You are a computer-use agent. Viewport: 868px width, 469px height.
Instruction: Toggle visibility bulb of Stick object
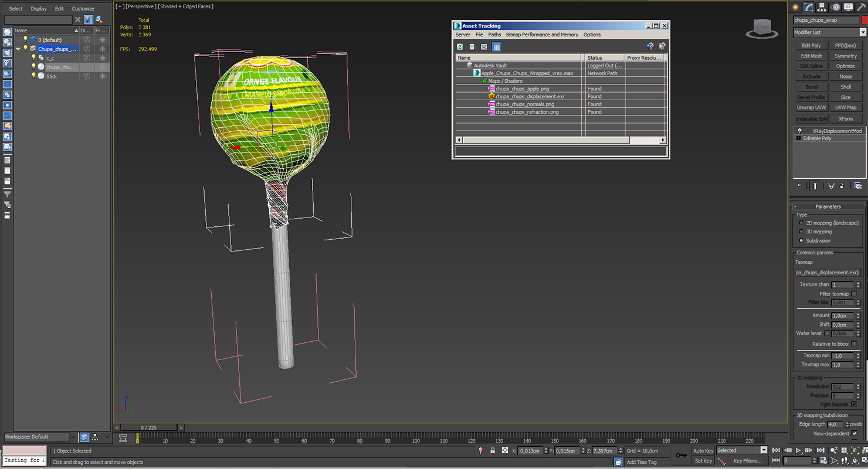[x=33, y=76]
